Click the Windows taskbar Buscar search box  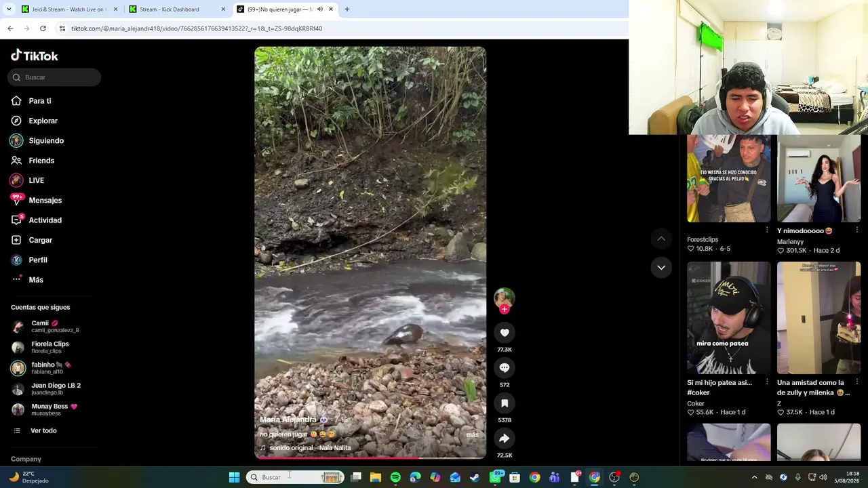(x=295, y=477)
